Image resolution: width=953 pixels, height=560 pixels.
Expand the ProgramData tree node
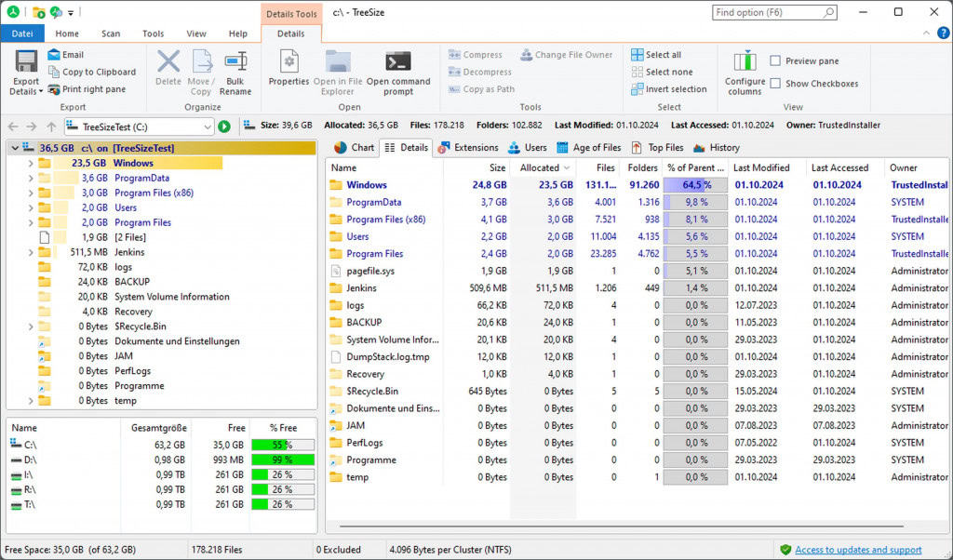[x=31, y=179]
